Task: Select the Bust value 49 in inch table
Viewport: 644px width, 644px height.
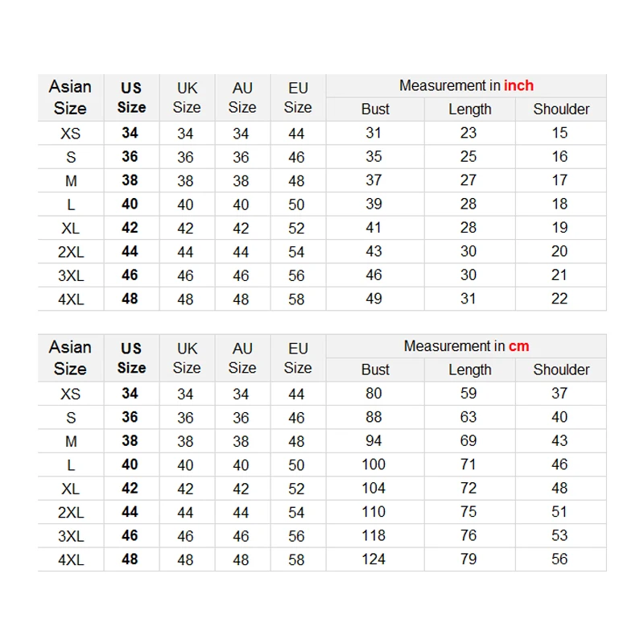Action: pos(374,299)
